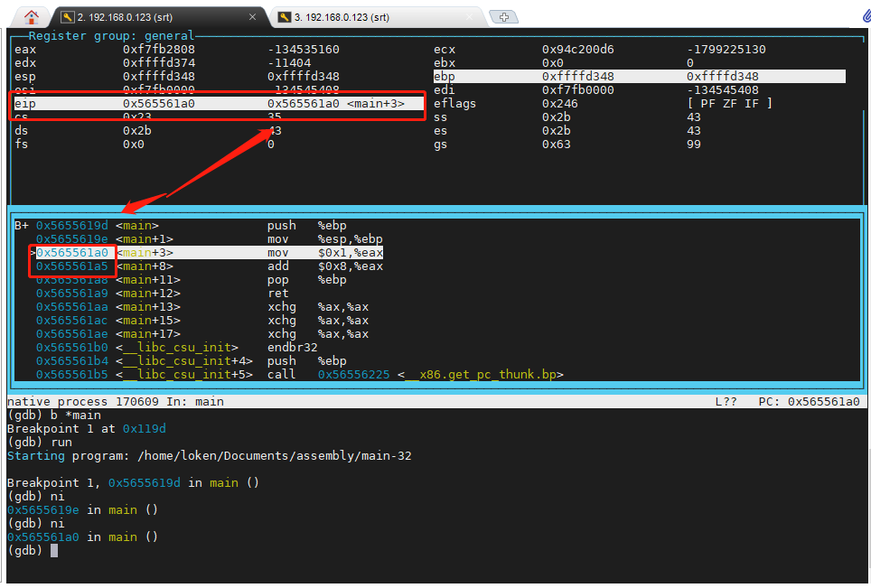The image size is (871, 588).
Task: Click the 'B+' breakpoint marker beside main
Action: 22,226
